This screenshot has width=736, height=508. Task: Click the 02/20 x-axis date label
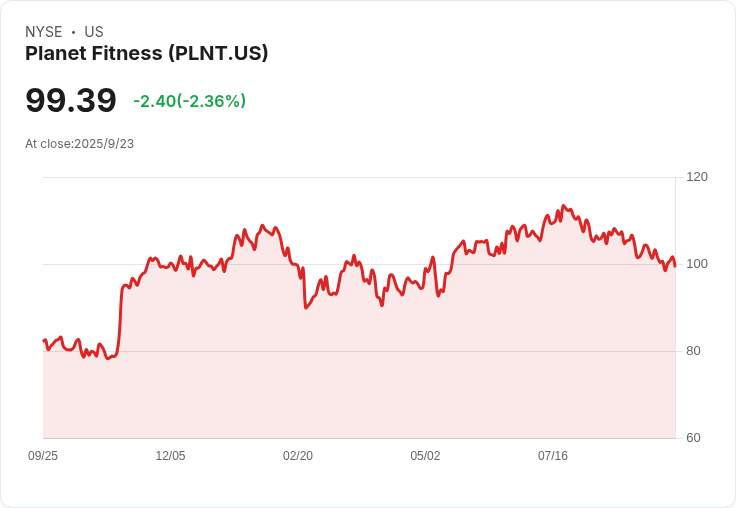tap(298, 456)
